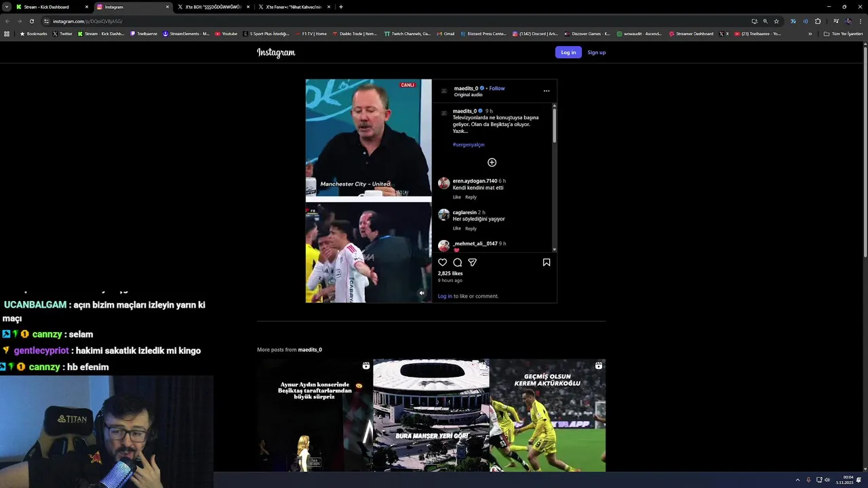868x488 pixels.
Task: Load more comments with the plus circle
Action: click(492, 163)
